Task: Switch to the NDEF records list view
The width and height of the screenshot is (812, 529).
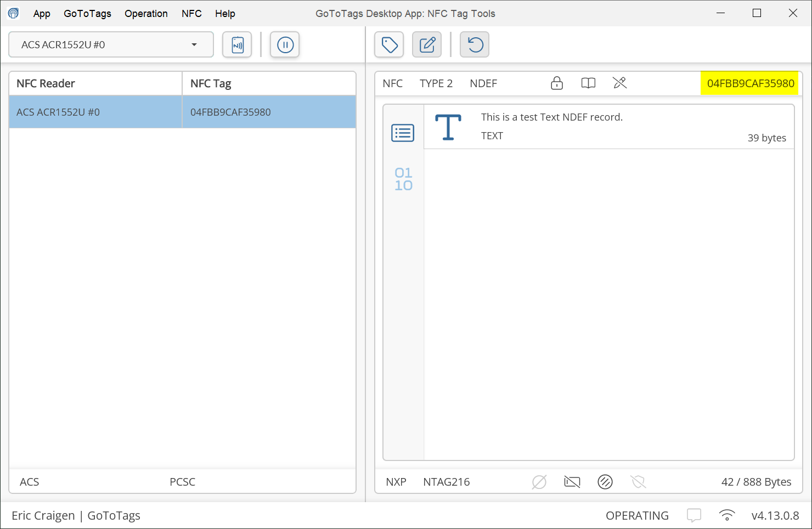Action: (403, 133)
